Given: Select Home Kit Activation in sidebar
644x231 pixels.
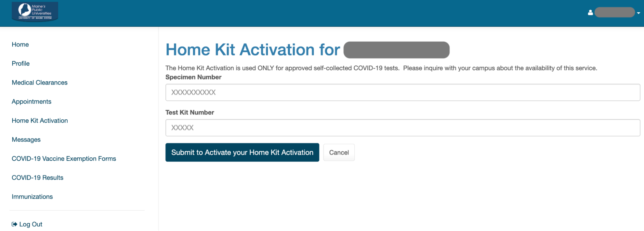Looking at the screenshot, I should pos(40,121).
